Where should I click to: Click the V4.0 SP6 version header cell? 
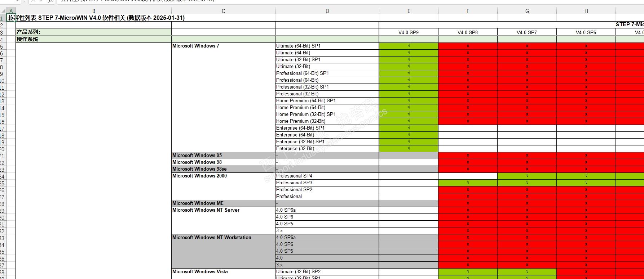tap(586, 32)
